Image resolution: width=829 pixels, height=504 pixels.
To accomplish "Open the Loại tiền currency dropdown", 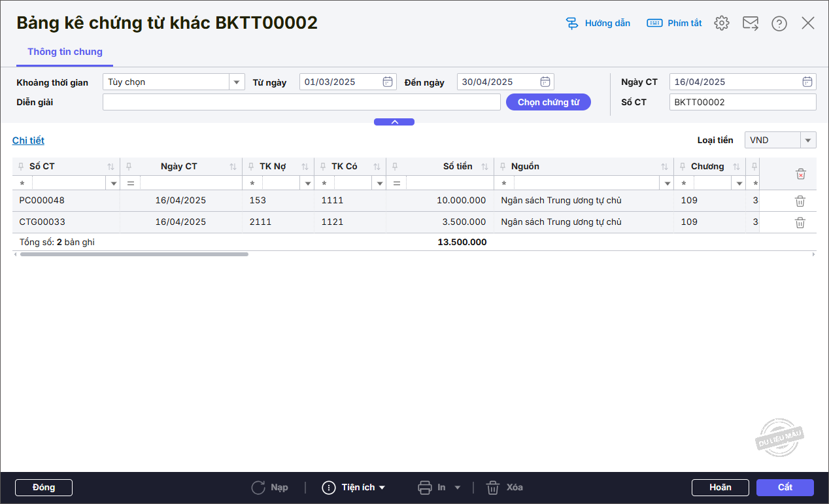I will coord(808,140).
